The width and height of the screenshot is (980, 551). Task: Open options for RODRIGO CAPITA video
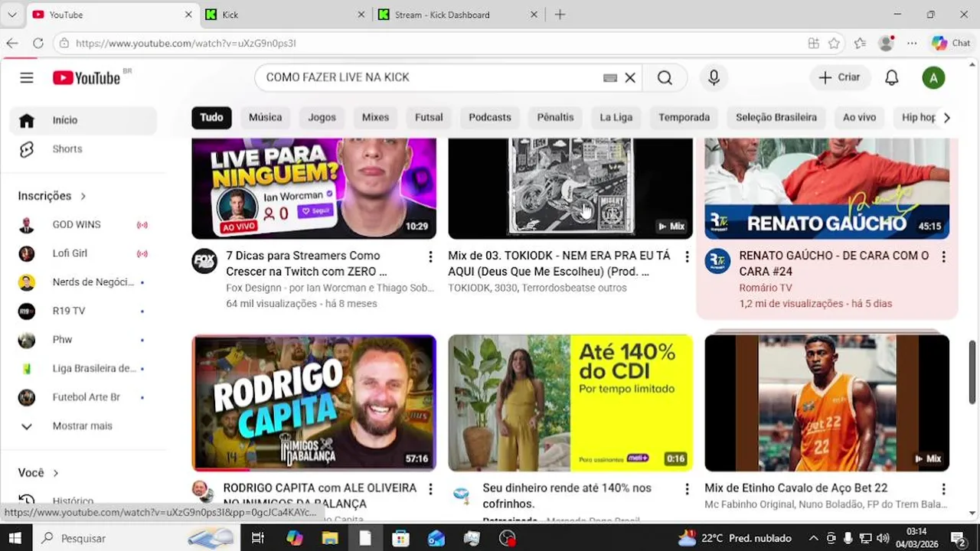pos(430,489)
